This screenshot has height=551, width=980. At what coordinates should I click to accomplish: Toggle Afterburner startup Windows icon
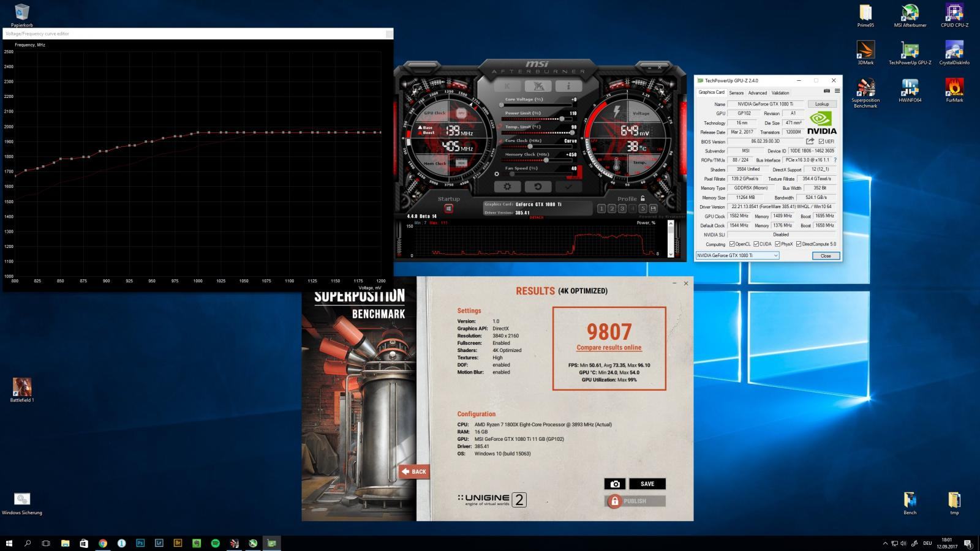pos(448,209)
